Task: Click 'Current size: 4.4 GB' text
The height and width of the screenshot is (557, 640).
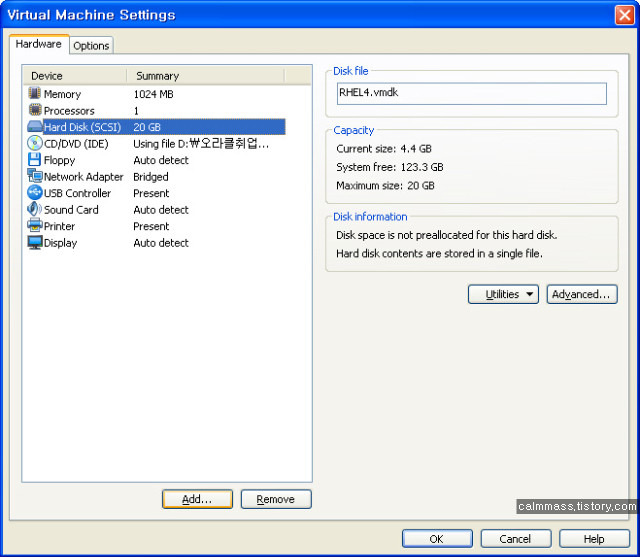Action: [384, 149]
